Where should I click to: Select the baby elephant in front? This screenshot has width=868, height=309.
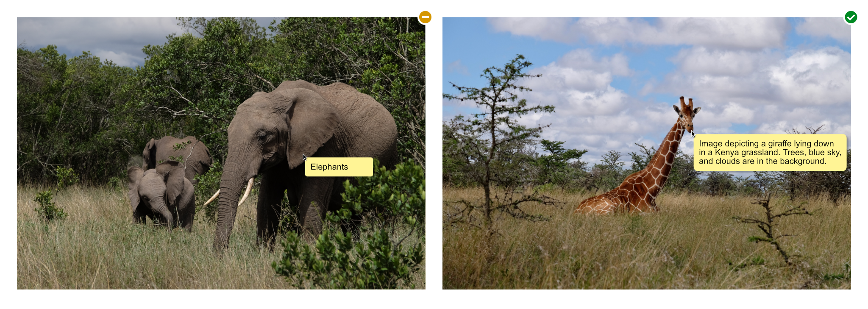161,196
